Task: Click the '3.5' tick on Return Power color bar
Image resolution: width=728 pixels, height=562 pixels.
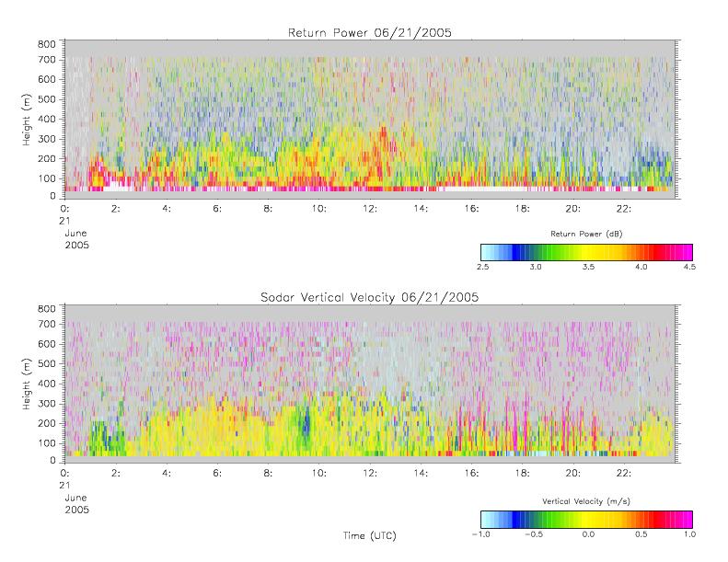Action: click(588, 267)
